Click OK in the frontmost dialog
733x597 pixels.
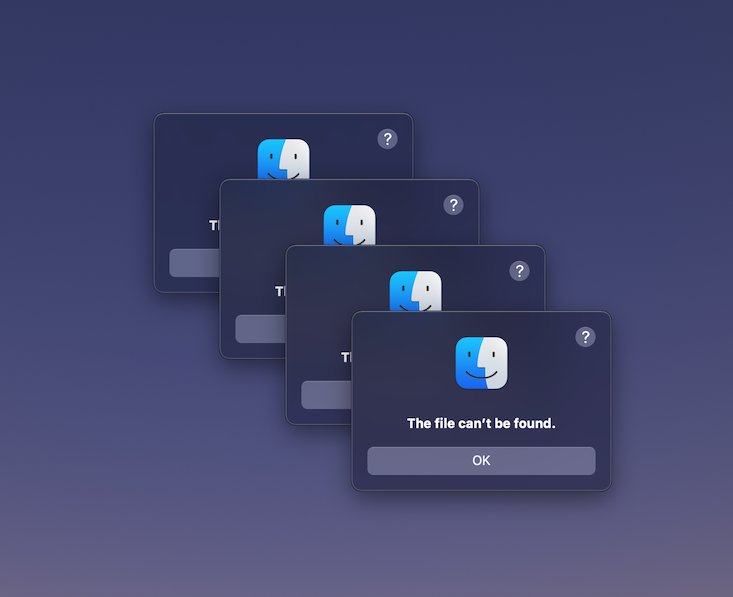(481, 460)
